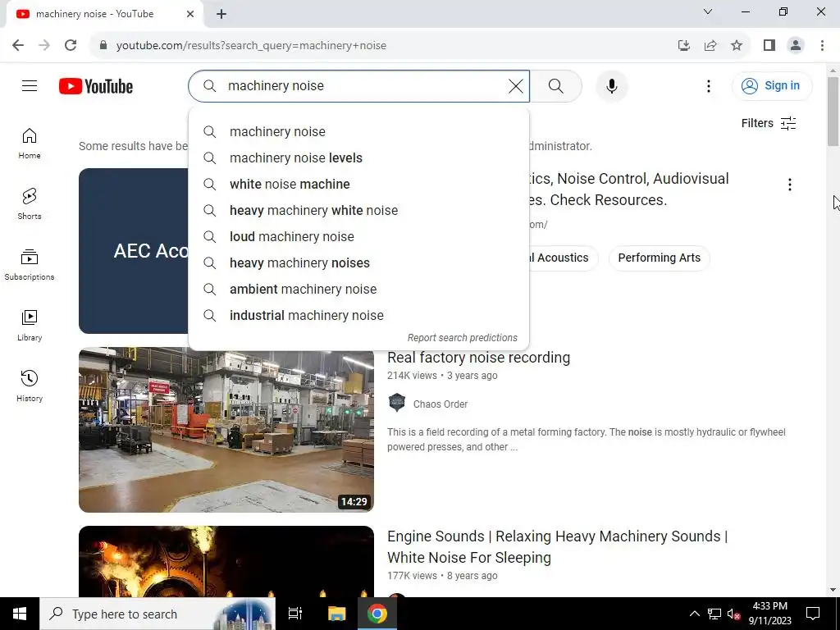
Task: Show hidden system tray icons
Action: coord(694,614)
